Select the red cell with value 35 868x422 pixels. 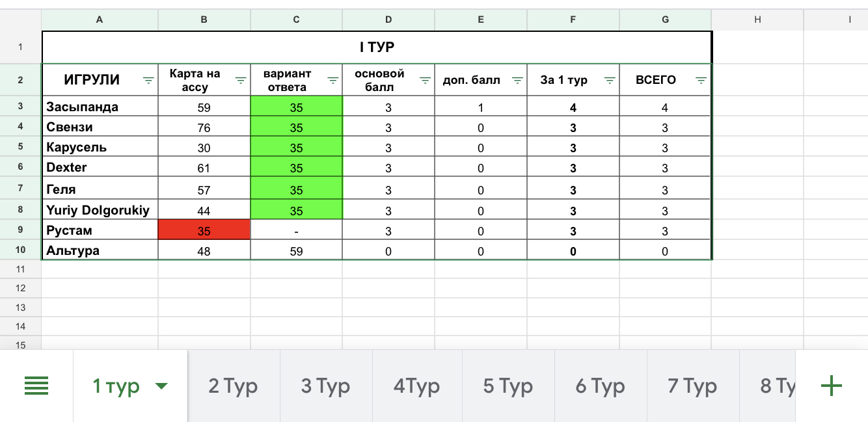204,230
